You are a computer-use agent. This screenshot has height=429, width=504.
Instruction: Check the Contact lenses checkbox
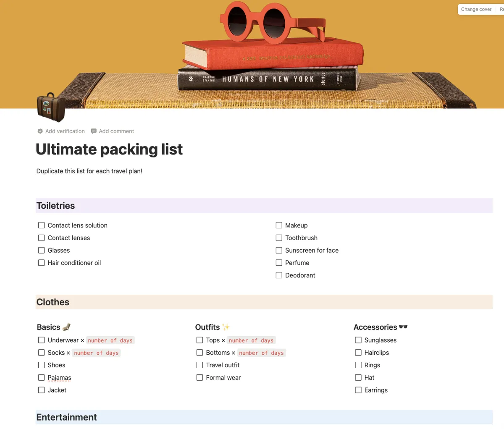[x=41, y=238]
